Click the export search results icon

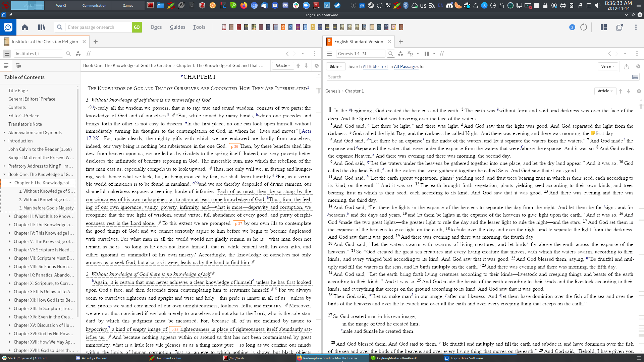point(626,66)
